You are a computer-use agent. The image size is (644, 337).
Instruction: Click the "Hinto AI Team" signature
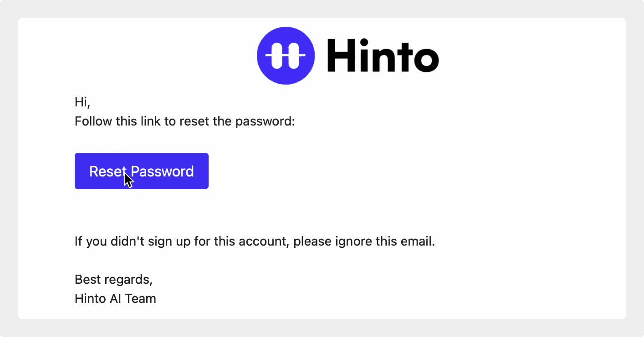tap(115, 299)
